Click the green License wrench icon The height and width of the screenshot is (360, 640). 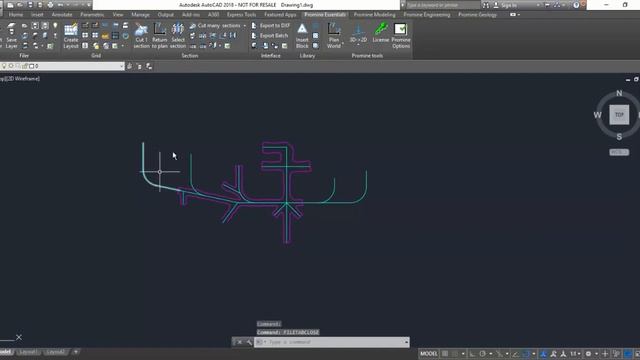tap(381, 29)
